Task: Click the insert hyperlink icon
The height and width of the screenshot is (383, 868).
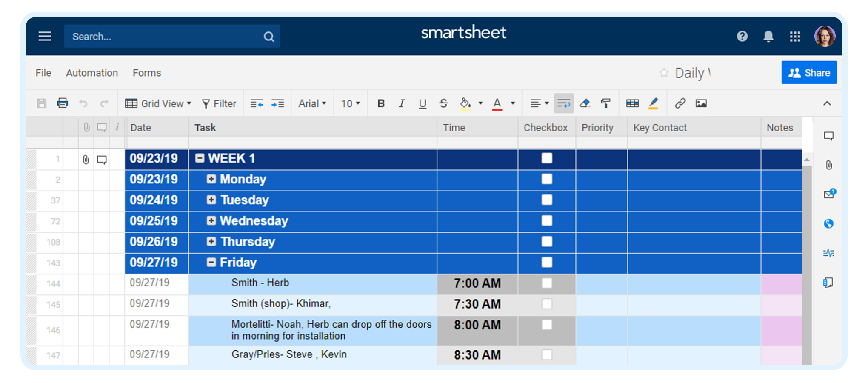Action: point(680,103)
